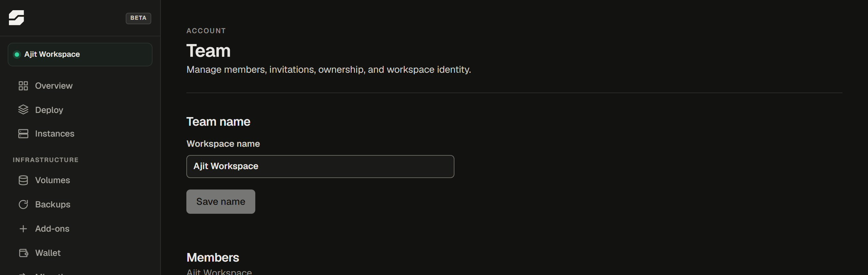
Task: Click the Overview grid icon
Action: pos(23,86)
